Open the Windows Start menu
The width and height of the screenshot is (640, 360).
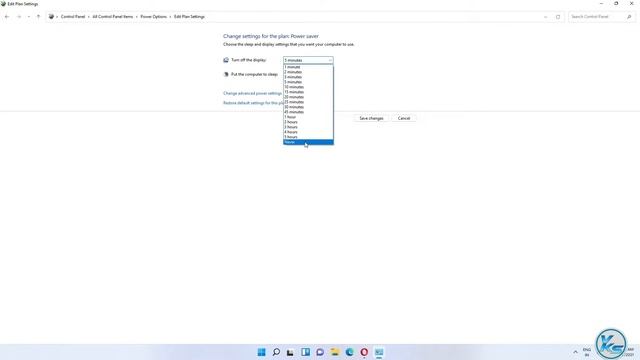pos(262,352)
